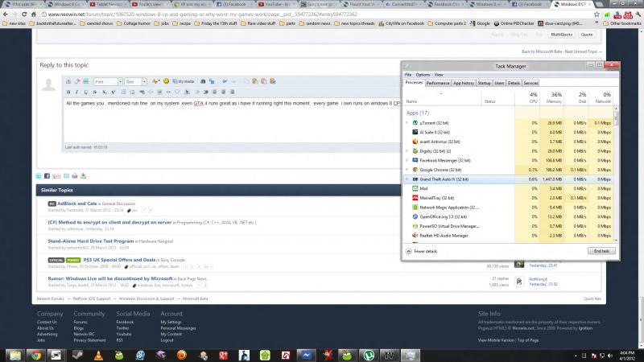Click the MultiQuote button on the post
Viewport: 644px width, 362px height.
coord(561,35)
